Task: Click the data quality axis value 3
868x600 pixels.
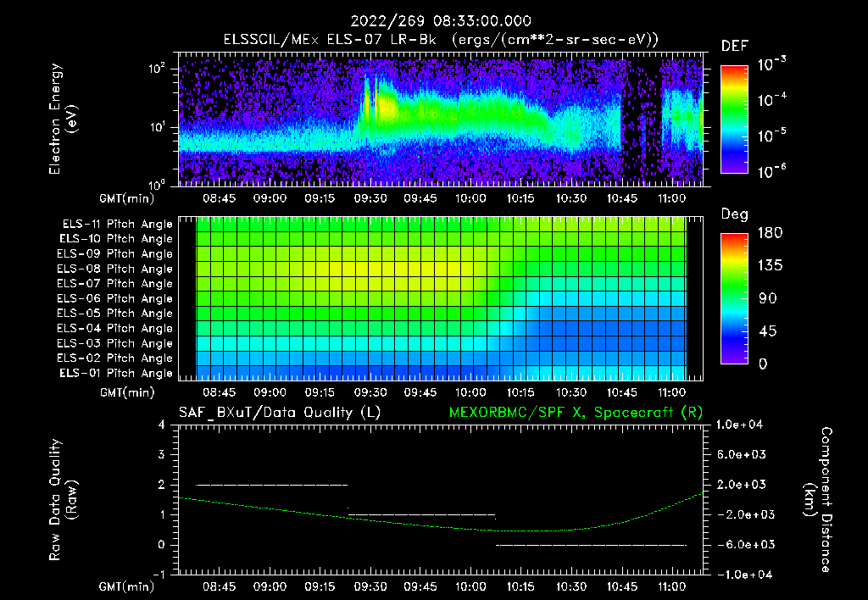Action: 162,454
